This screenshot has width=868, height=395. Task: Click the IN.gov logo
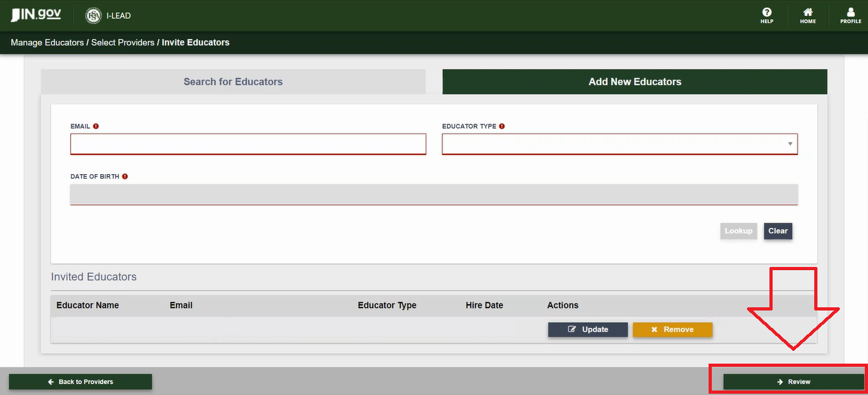coord(36,15)
